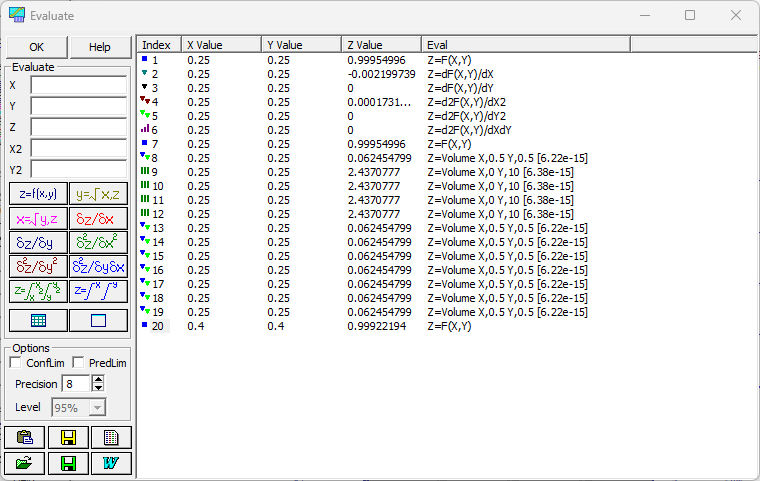Decrease Precision with the down arrow
The image size is (760, 481).
98,387
